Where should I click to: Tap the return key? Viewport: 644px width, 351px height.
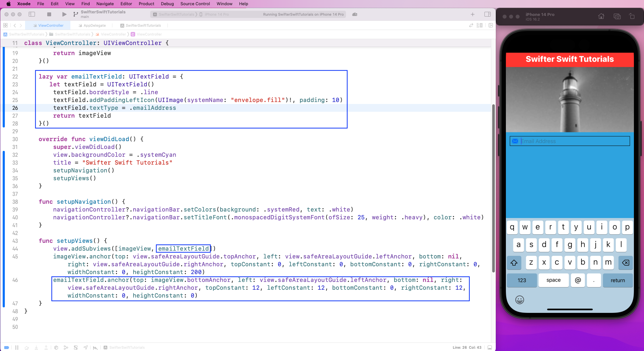pyautogui.click(x=618, y=280)
